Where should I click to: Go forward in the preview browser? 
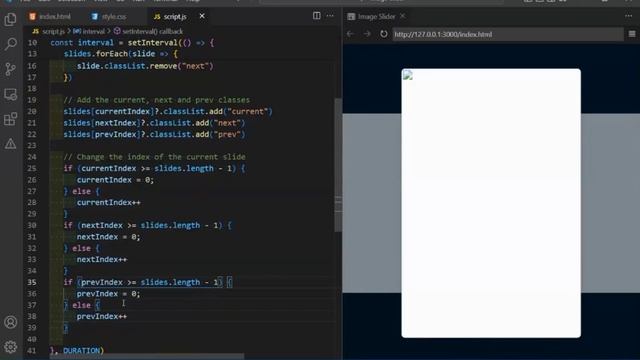[367, 34]
